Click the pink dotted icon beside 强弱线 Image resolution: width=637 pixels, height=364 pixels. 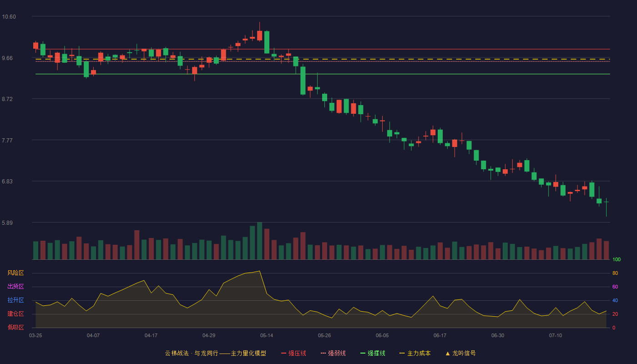pos(323,353)
